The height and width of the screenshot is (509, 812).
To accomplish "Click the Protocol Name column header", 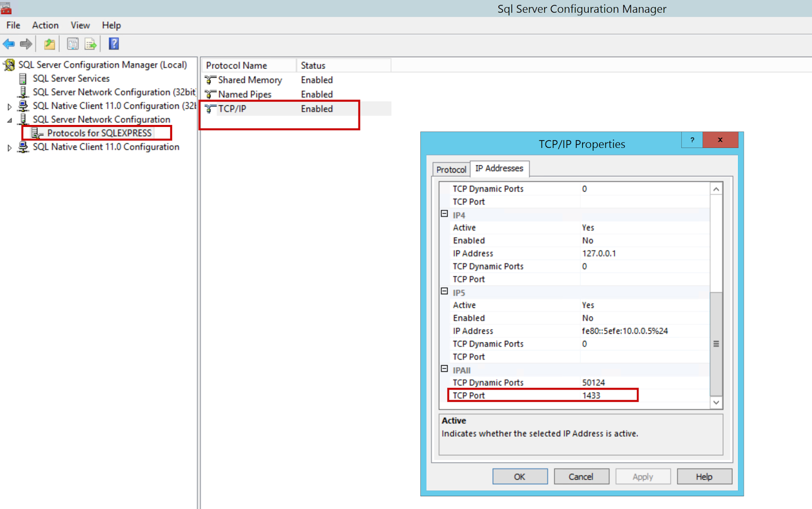I will point(249,66).
